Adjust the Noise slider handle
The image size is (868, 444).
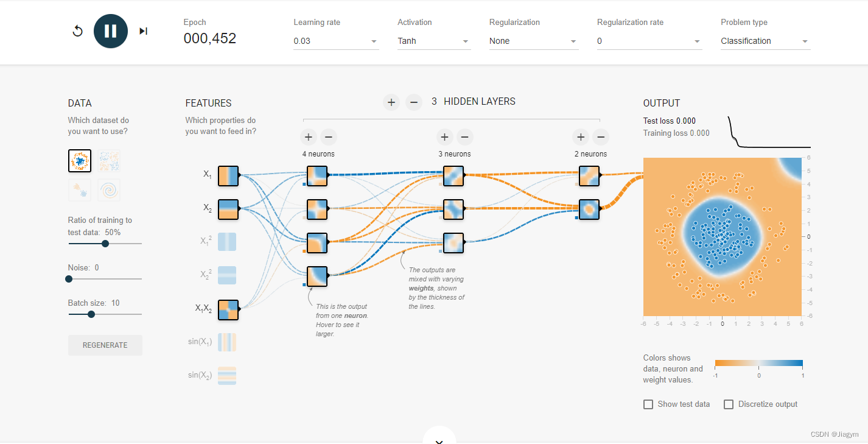click(69, 279)
